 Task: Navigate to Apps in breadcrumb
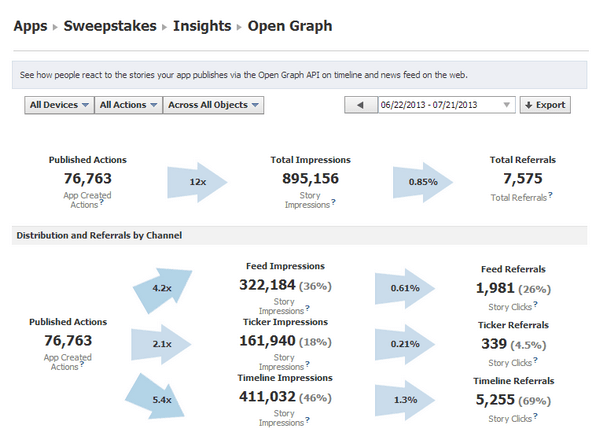(x=32, y=26)
